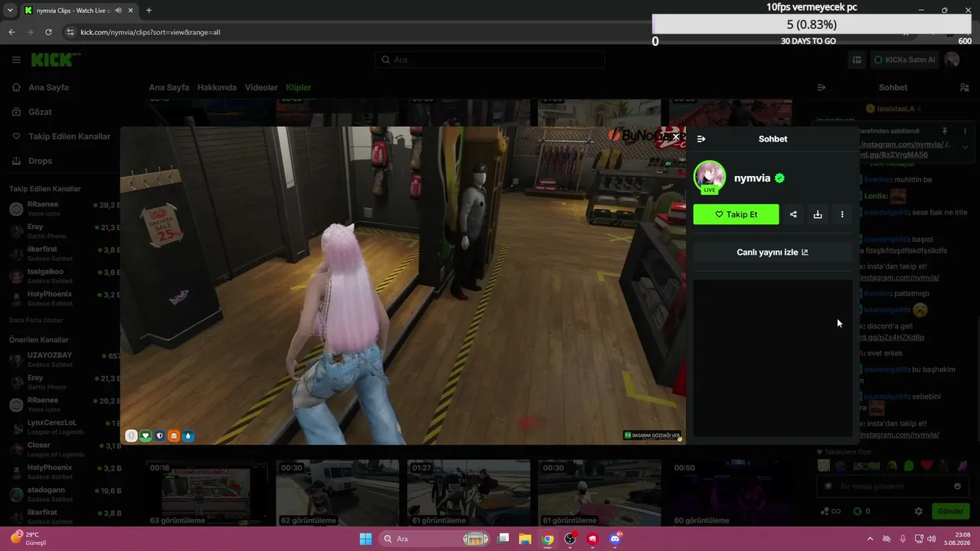
Task: Open the user profile avatar menu
Action: pos(952,60)
